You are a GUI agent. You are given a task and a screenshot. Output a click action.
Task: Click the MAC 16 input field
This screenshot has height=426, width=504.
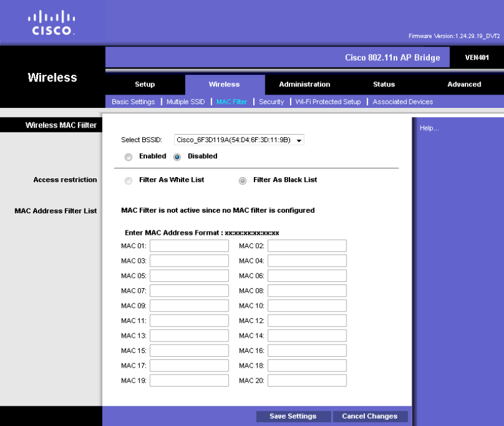(307, 351)
